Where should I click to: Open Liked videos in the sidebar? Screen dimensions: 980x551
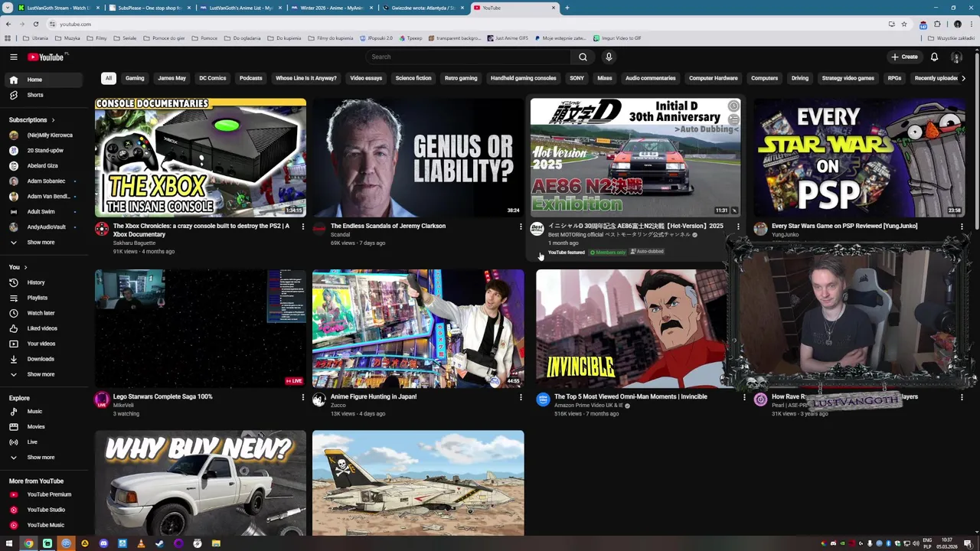click(42, 328)
